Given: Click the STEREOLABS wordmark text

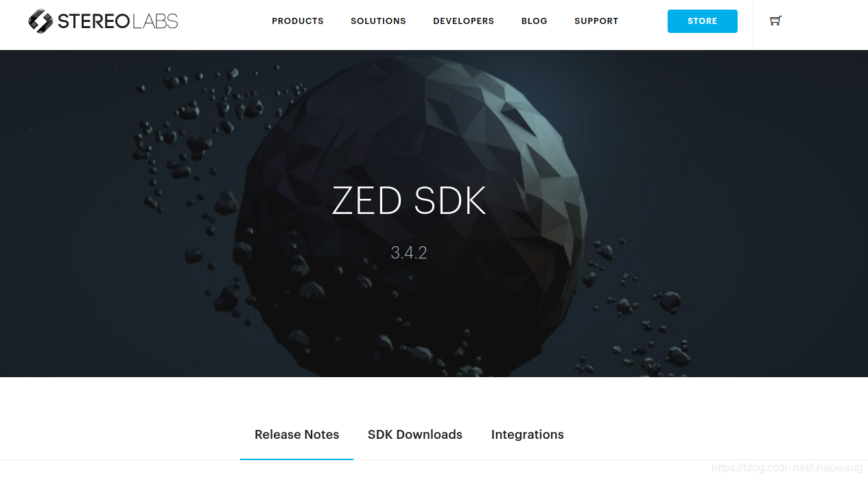Looking at the screenshot, I should (x=118, y=21).
